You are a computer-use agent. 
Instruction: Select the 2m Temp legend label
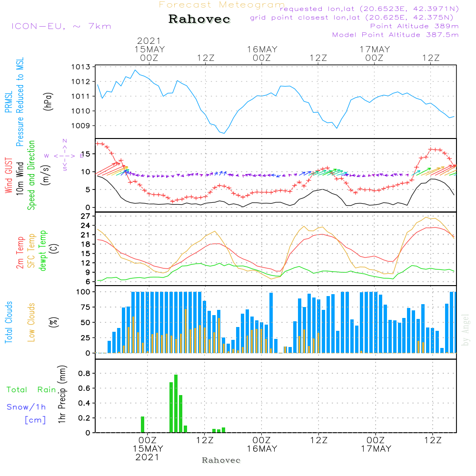(20, 251)
